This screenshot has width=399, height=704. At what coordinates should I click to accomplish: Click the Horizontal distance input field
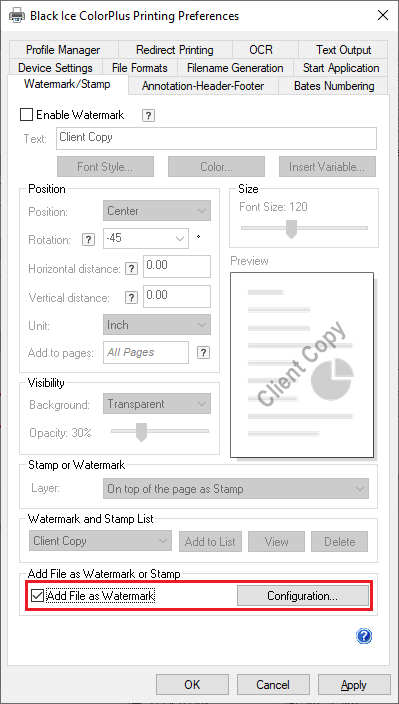(x=177, y=266)
